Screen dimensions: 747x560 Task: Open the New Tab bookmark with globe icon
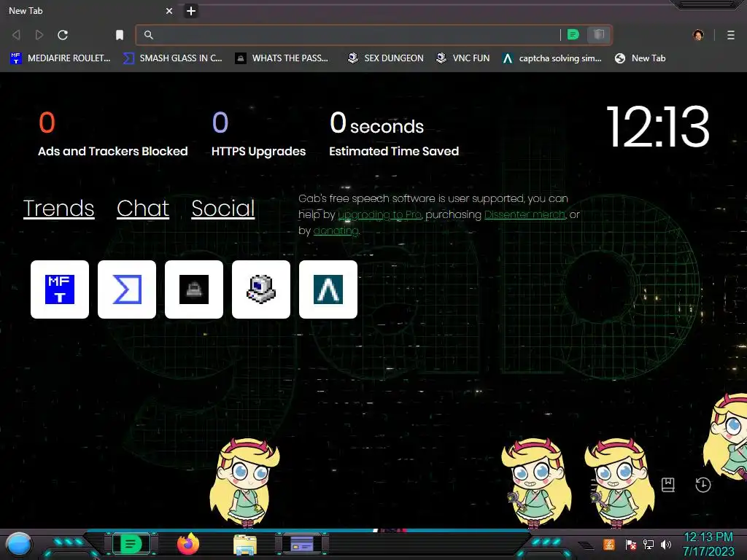(x=640, y=58)
